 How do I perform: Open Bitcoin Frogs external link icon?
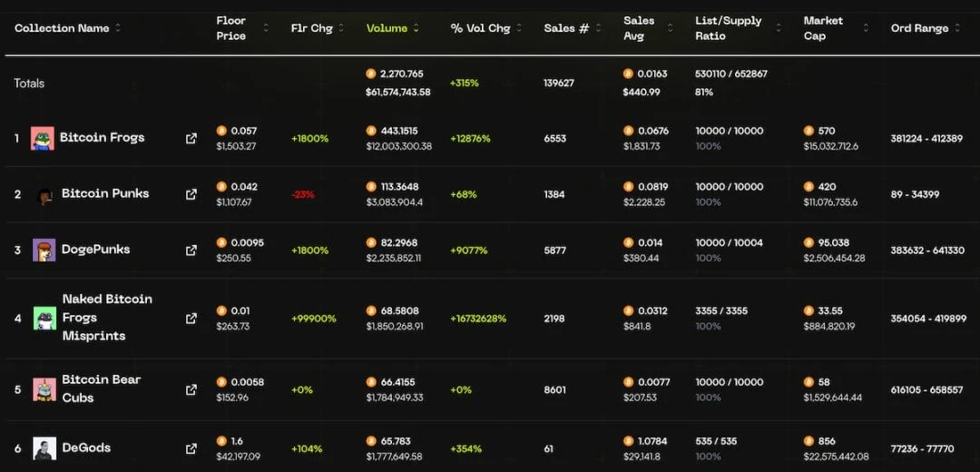click(x=191, y=139)
